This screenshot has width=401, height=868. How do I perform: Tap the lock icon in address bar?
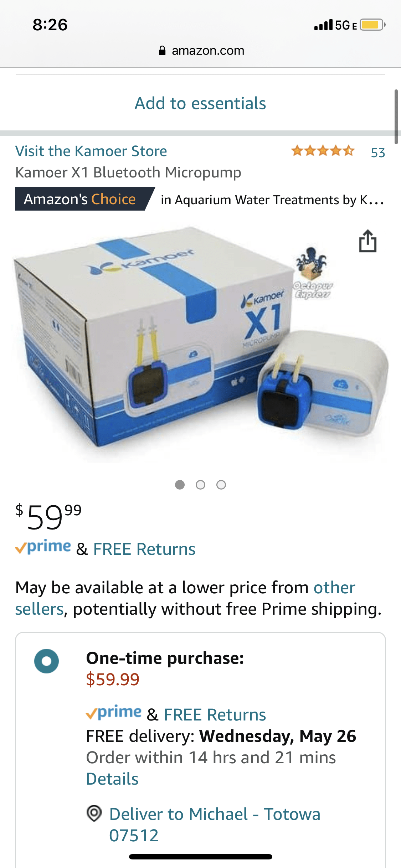tap(162, 51)
